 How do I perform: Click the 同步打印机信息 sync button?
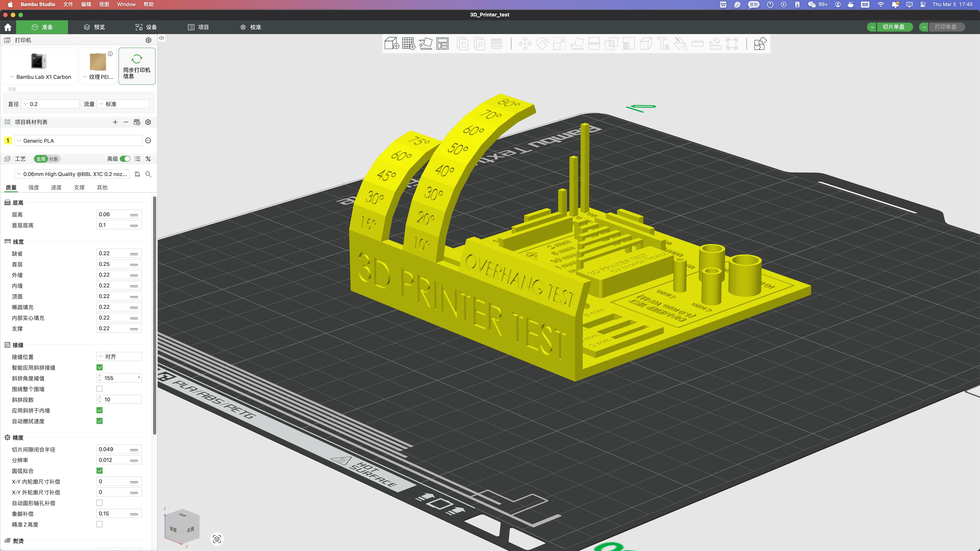(x=137, y=66)
